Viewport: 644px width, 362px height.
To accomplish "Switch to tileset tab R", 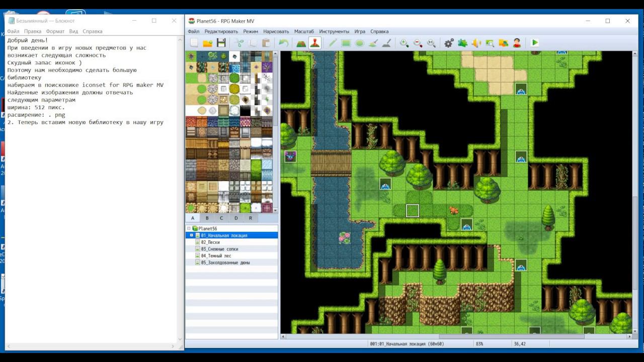I will point(251,218).
